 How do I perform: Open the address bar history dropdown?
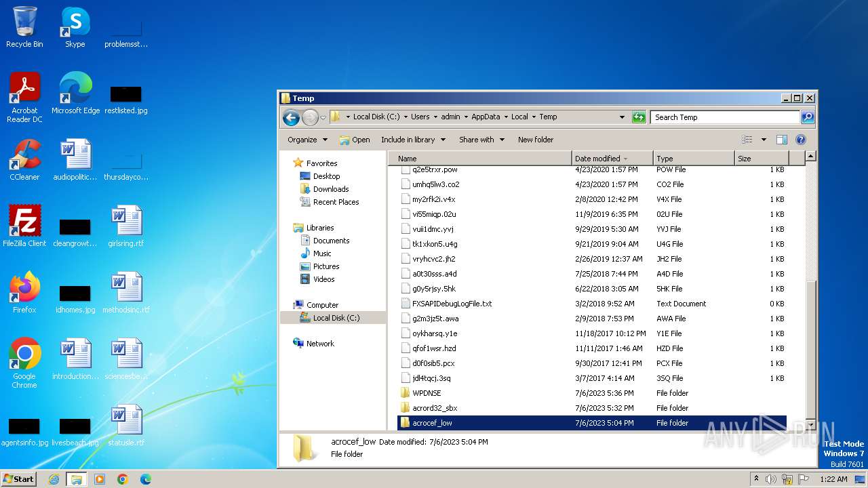coord(622,117)
